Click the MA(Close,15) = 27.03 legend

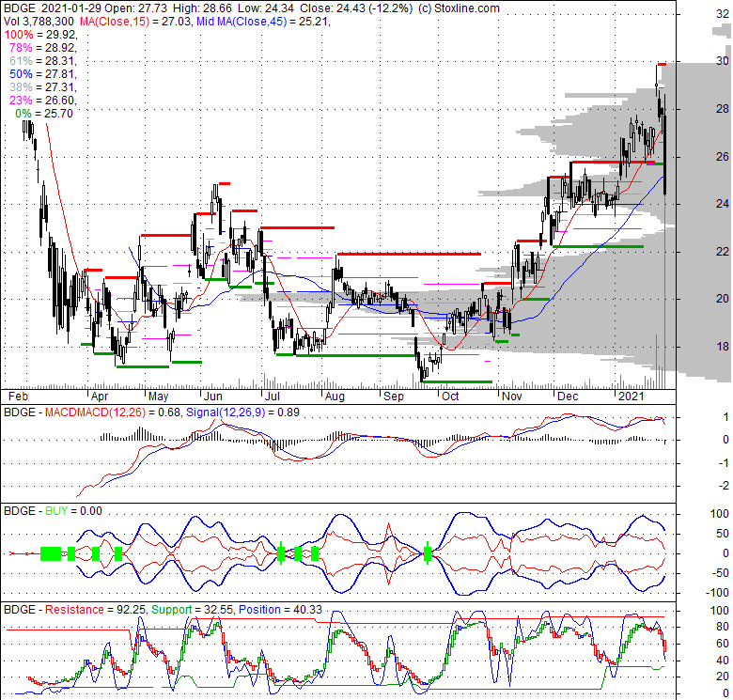pos(135,22)
